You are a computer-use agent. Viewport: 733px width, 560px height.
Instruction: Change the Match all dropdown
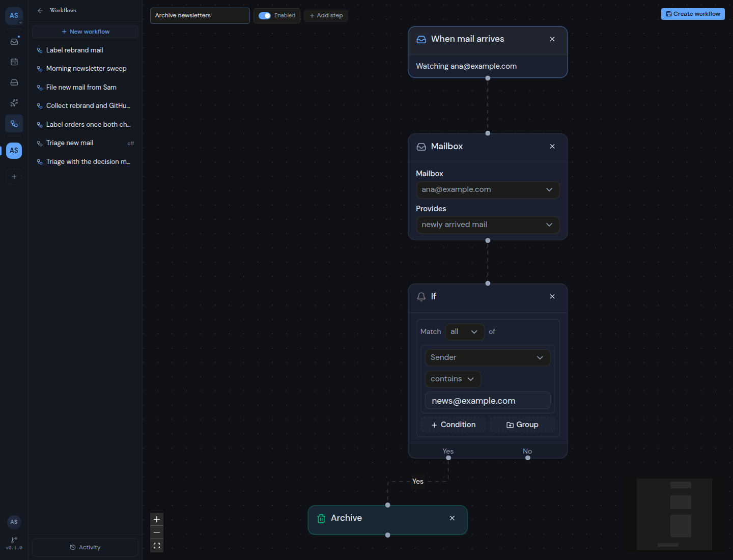pyautogui.click(x=464, y=332)
